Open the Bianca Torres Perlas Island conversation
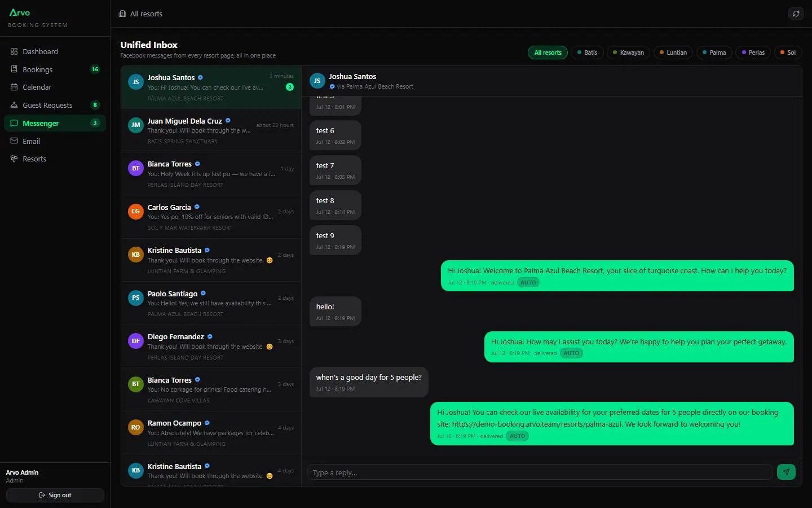Screen dimensions: 812x508 click(x=211, y=174)
